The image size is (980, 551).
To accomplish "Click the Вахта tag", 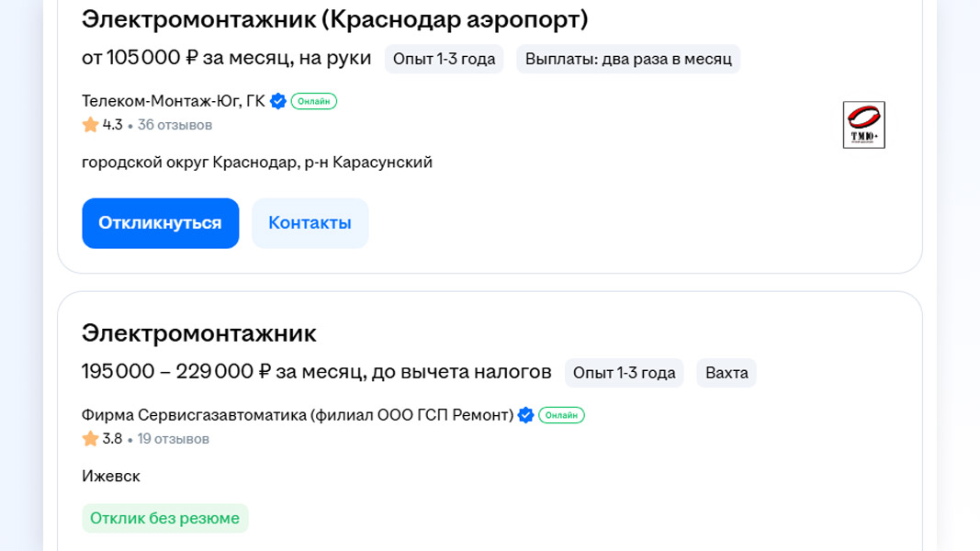I will pos(727,373).
